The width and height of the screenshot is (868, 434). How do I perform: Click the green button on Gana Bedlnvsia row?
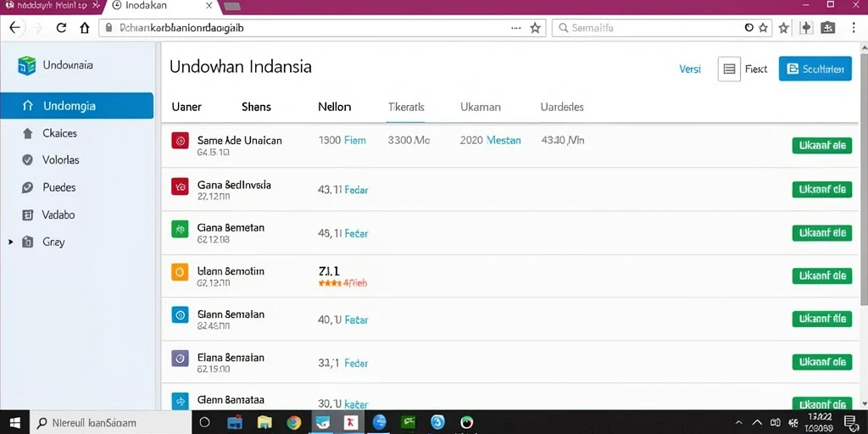[x=822, y=189]
